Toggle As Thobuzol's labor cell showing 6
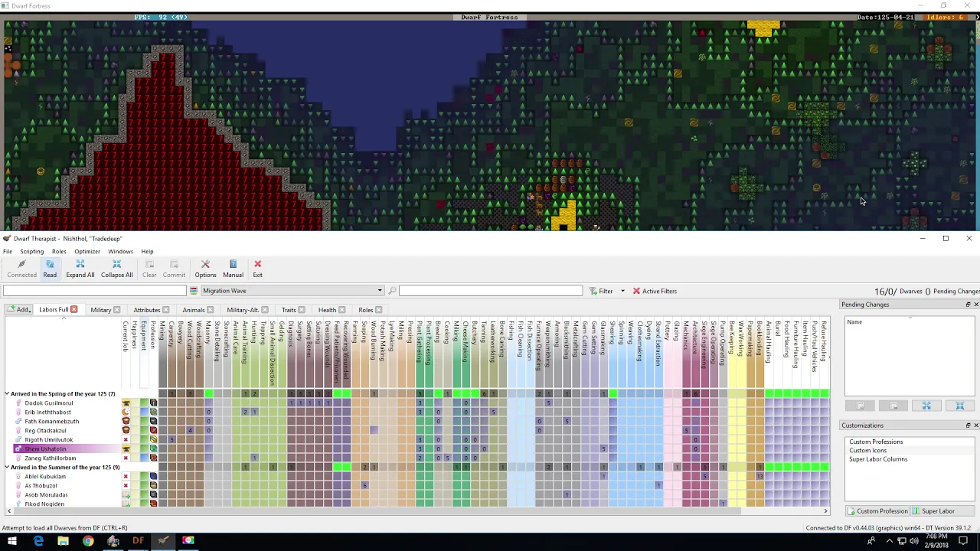Viewport: 980px width, 551px height. 364,486
